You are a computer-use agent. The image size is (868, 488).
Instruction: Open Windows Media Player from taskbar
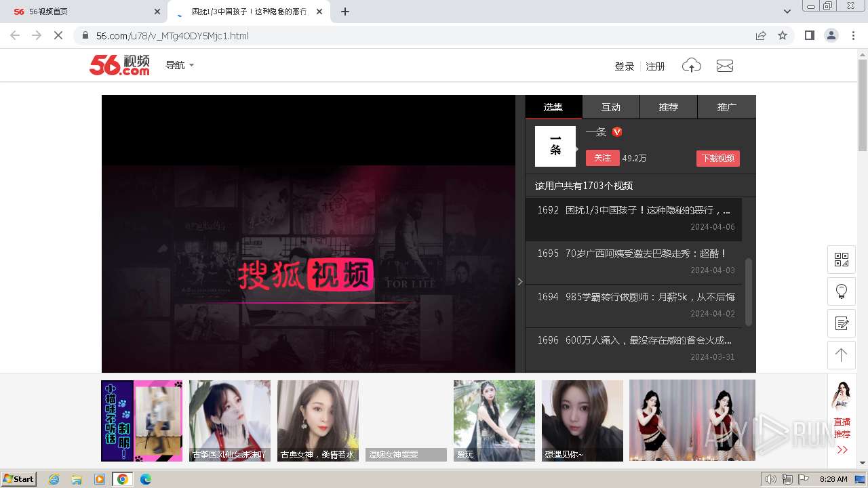tap(100, 479)
